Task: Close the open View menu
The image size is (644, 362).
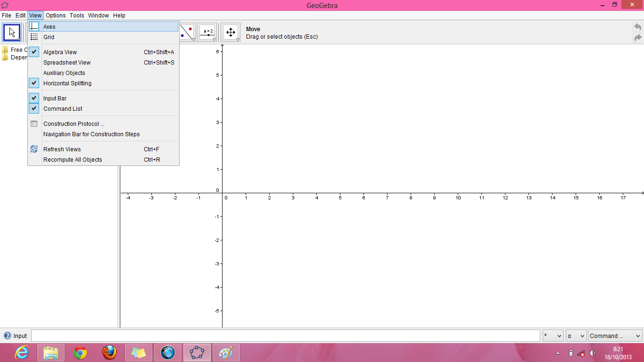Action: (35, 16)
